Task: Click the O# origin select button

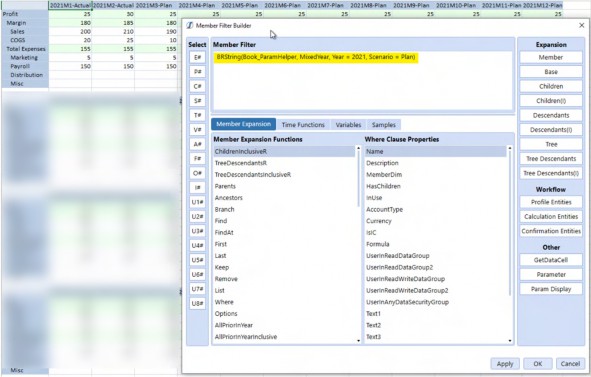Action: (198, 173)
